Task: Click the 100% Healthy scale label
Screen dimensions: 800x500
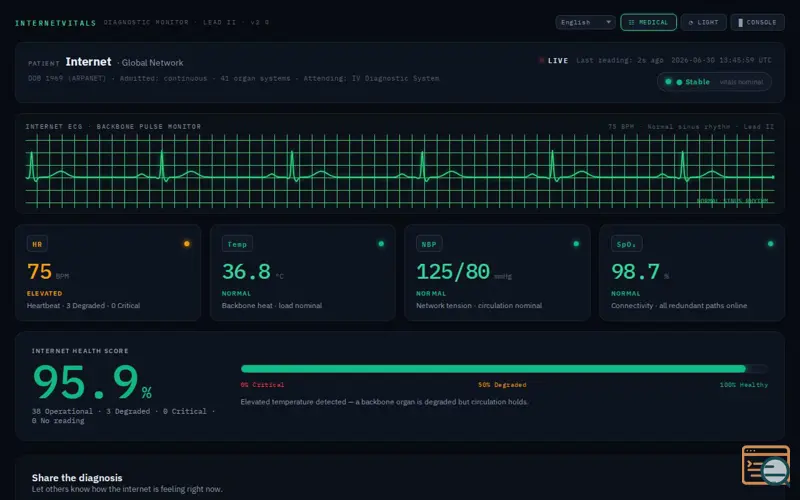Action: tap(743, 385)
